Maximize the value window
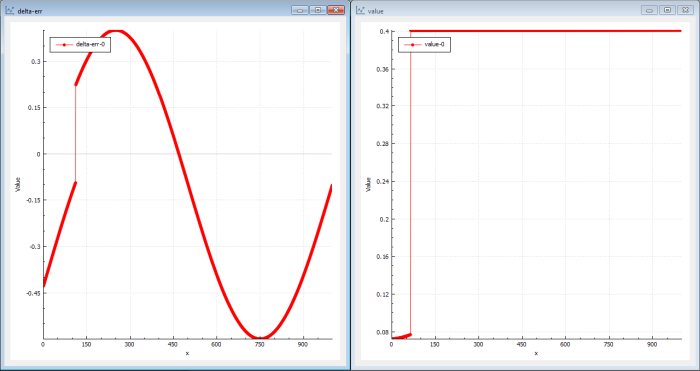700x371 pixels. coord(667,10)
